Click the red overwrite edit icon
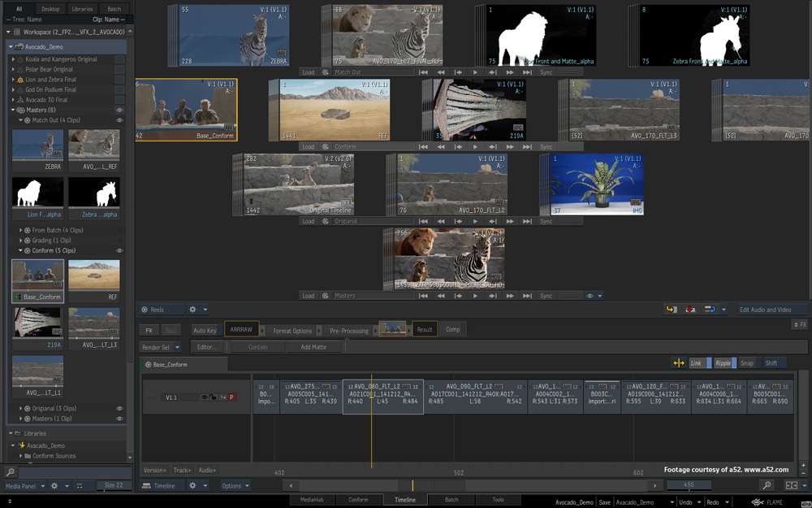Viewport: 812px width, 508px height. (x=690, y=310)
